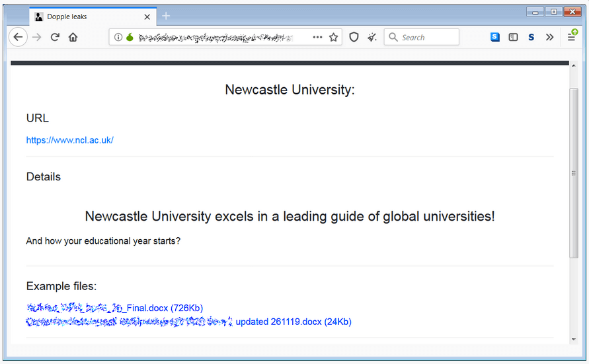Bookmark this page with the star icon
Screen dimensions: 589x364
[334, 38]
